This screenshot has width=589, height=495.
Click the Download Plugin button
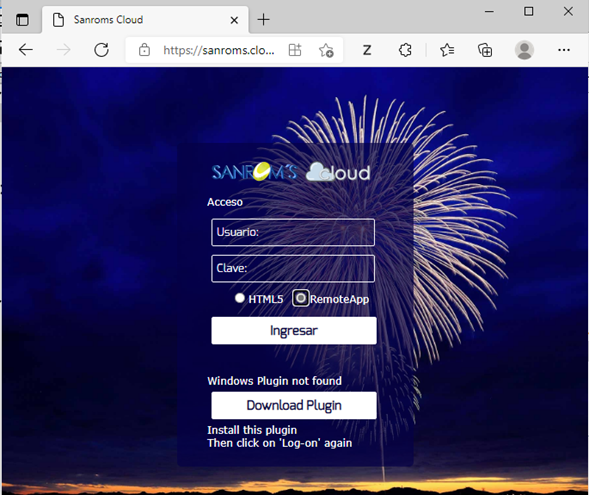tap(294, 405)
